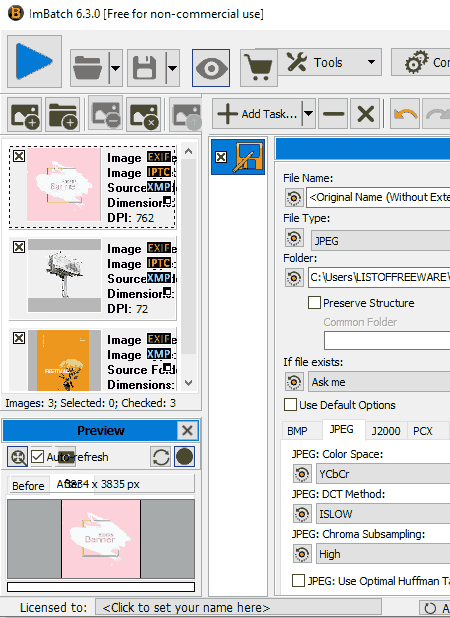This screenshot has width=450, height=618.
Task: Enable the Use Optimal Huffman checkbox
Action: (298, 581)
